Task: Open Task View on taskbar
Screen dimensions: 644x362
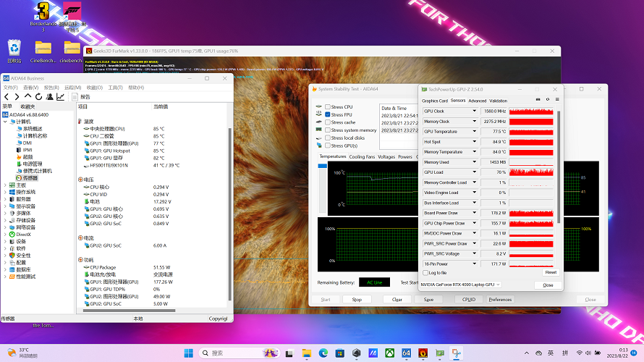Action: pos(289,353)
